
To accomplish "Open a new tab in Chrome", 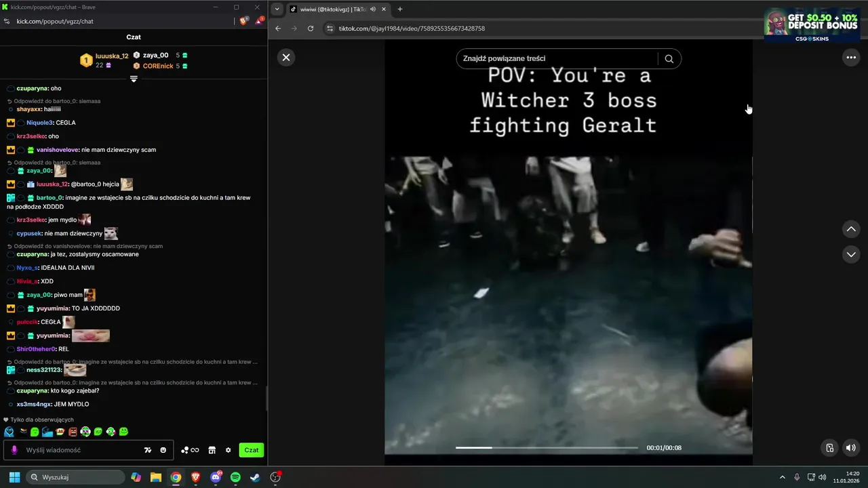I will 400,9.
